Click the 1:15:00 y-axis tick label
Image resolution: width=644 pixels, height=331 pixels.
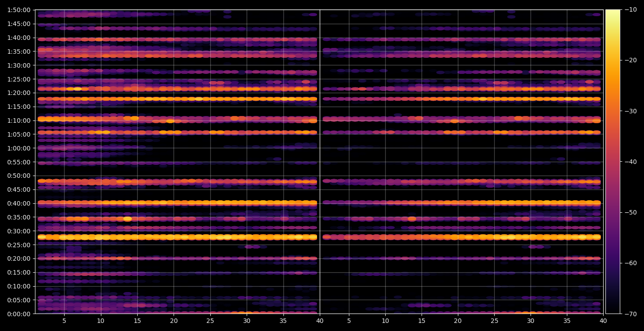click(x=19, y=107)
